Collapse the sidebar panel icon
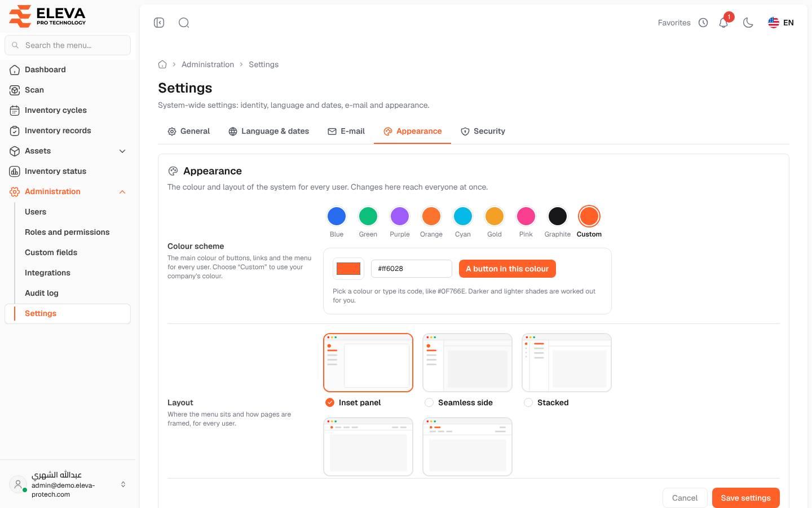 click(159, 23)
